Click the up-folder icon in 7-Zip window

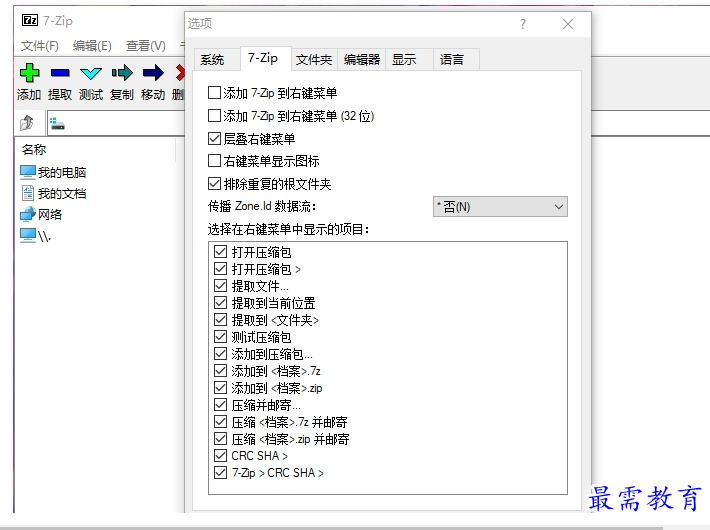click(27, 123)
